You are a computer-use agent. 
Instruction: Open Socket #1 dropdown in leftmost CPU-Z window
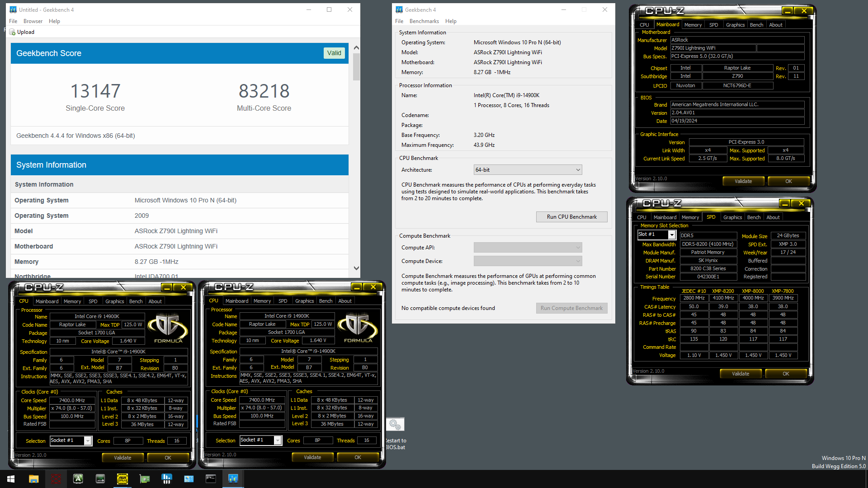pyautogui.click(x=71, y=441)
